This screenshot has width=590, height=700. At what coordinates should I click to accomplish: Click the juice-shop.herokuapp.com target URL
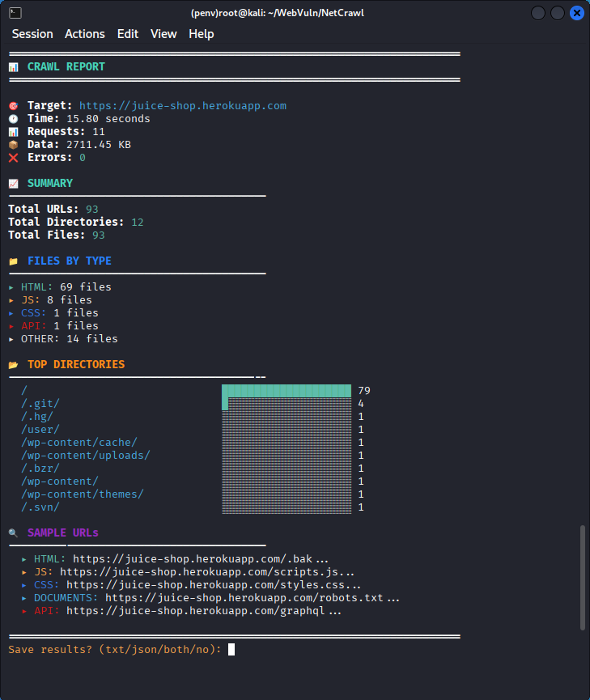183,106
